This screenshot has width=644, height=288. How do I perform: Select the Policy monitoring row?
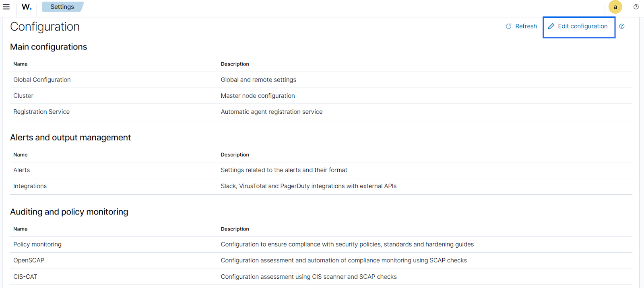37,245
